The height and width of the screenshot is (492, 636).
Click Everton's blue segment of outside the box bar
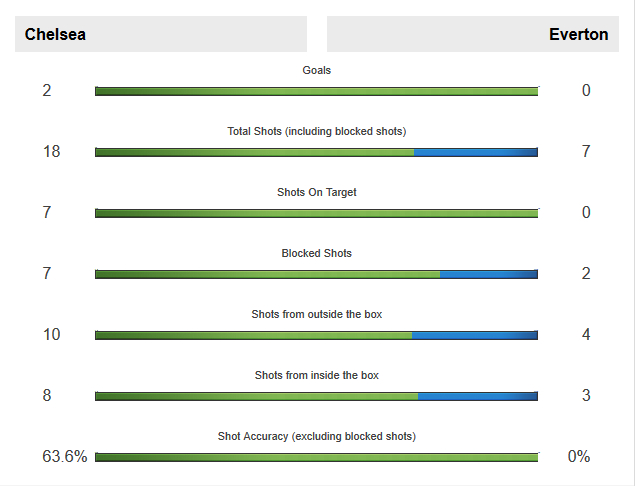pyautogui.click(x=474, y=335)
